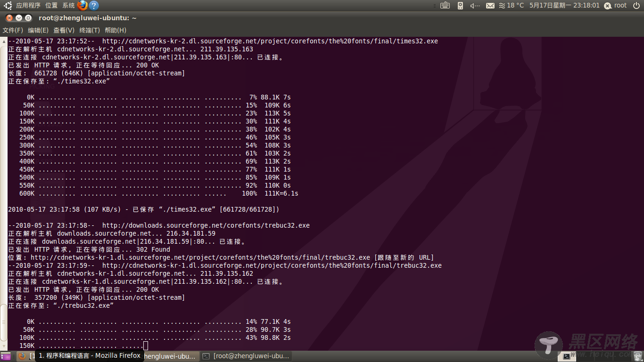The image size is (644, 362).
Task: Open the removable device indicator icon
Action: [461, 5]
